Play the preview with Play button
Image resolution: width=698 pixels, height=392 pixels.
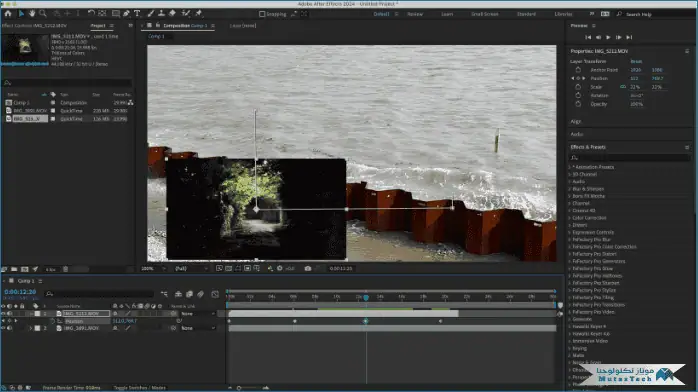pyautogui.click(x=608, y=37)
